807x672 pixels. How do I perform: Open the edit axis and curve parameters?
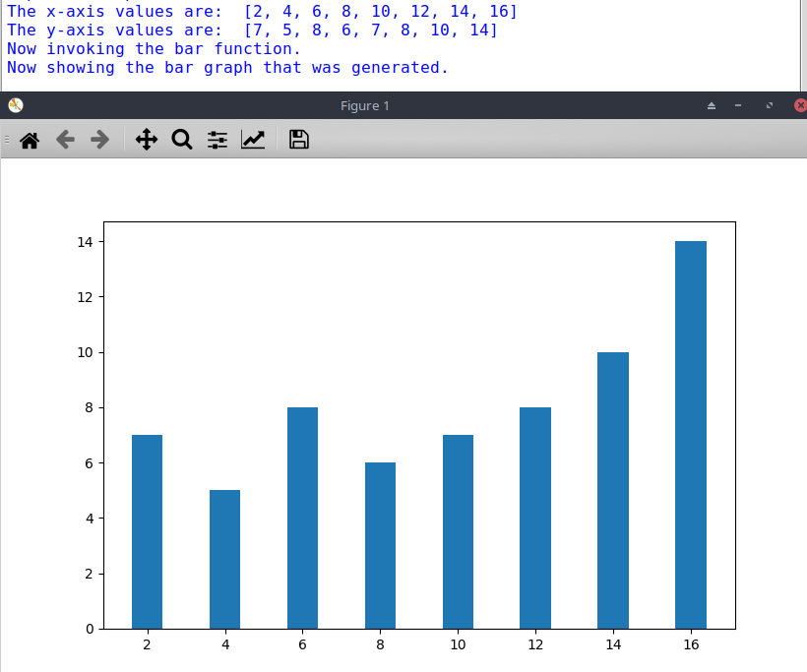[x=253, y=140]
